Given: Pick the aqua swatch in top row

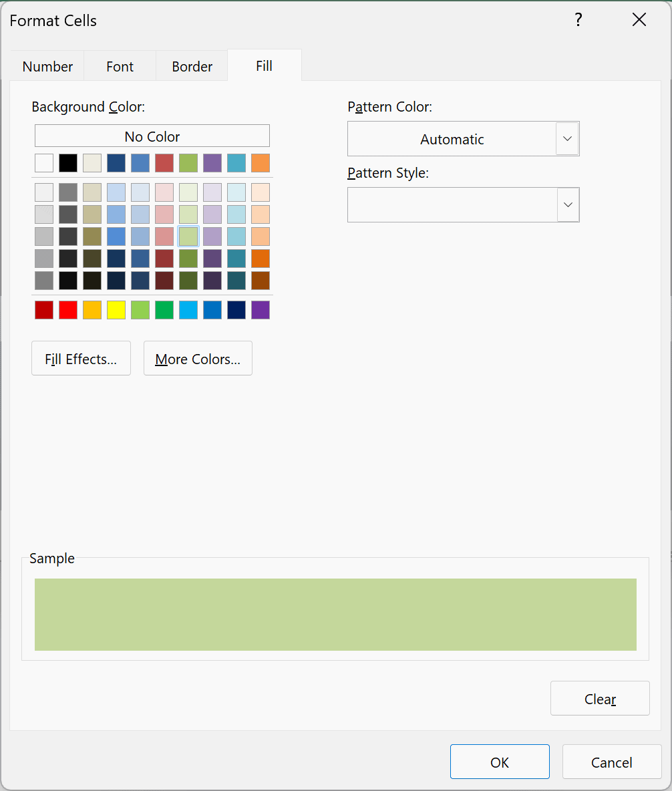Looking at the screenshot, I should click(x=236, y=163).
